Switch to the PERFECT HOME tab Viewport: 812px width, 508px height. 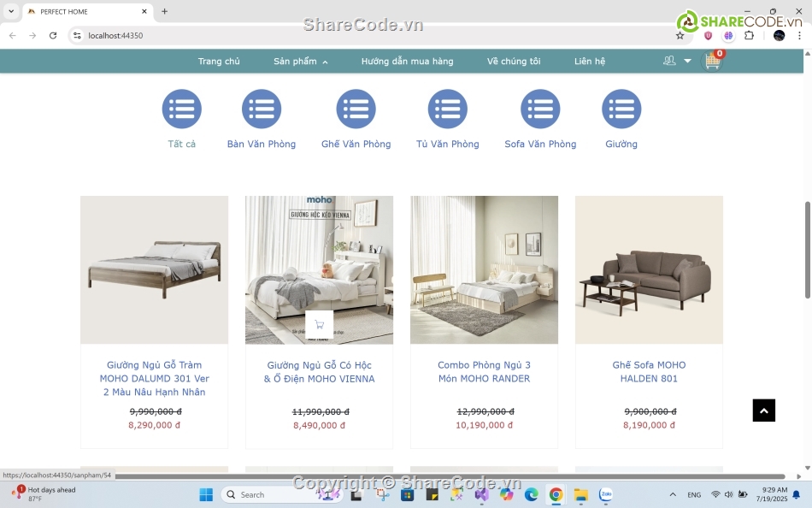coord(88,11)
